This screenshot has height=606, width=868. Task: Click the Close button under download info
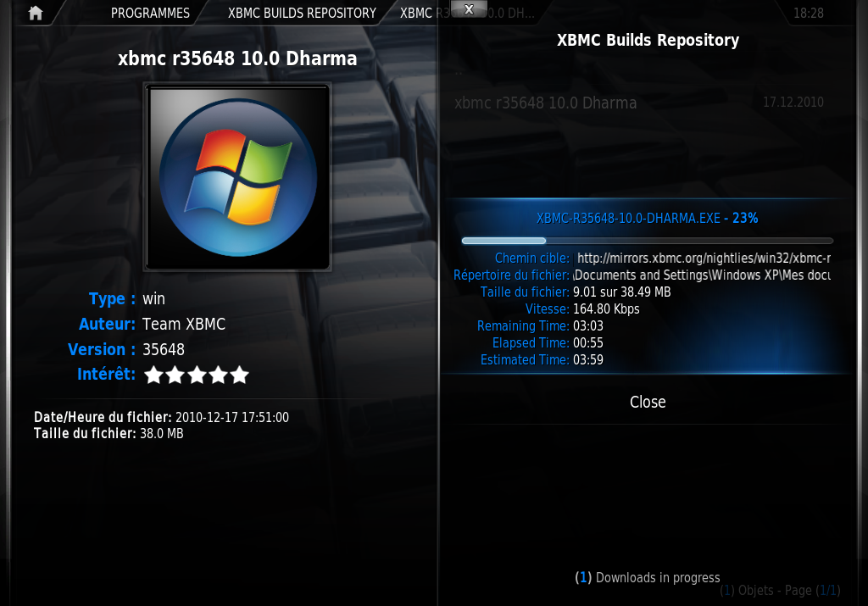coord(648,402)
